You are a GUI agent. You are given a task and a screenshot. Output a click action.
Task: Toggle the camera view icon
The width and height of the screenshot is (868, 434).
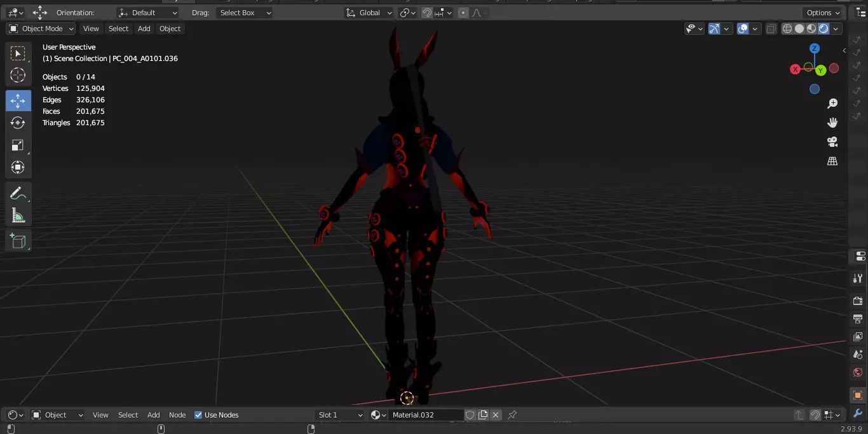[x=832, y=142]
